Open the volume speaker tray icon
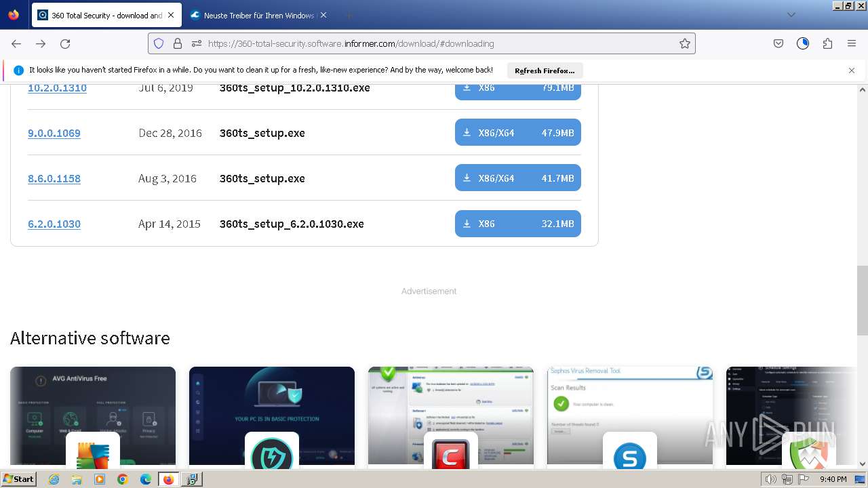This screenshot has width=868, height=488. [770, 479]
